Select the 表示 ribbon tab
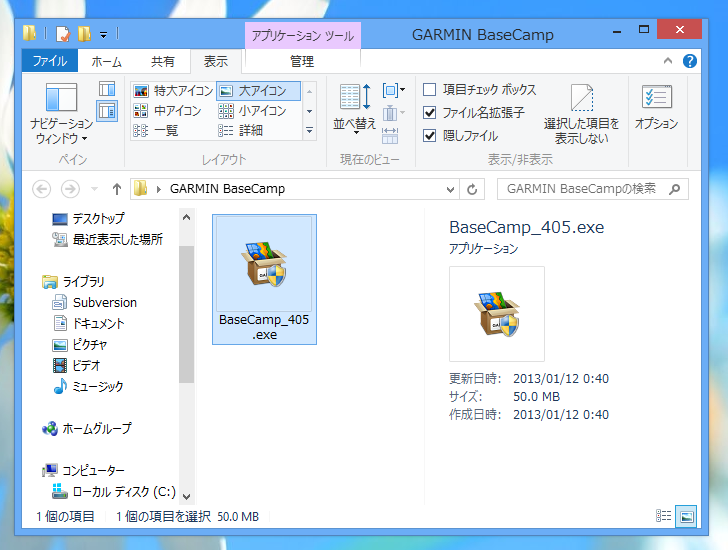The height and width of the screenshot is (550, 728). pyautogui.click(x=216, y=61)
